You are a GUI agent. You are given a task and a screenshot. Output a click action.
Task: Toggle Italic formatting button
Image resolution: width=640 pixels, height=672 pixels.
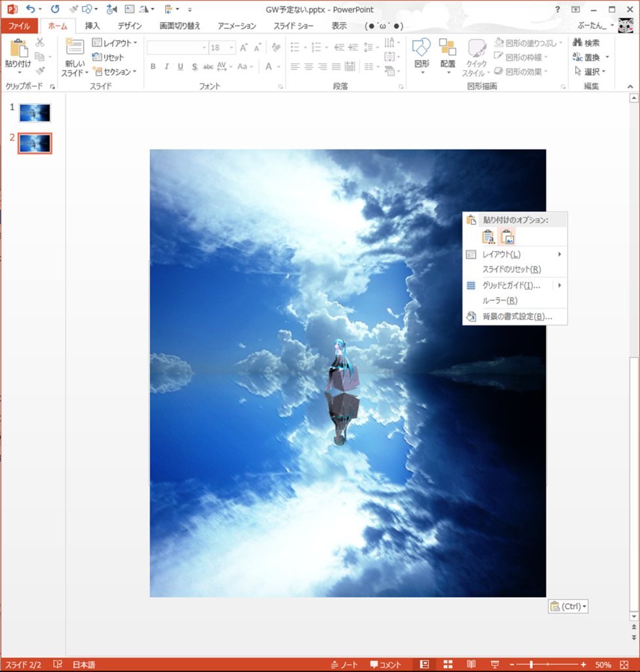pos(167,66)
